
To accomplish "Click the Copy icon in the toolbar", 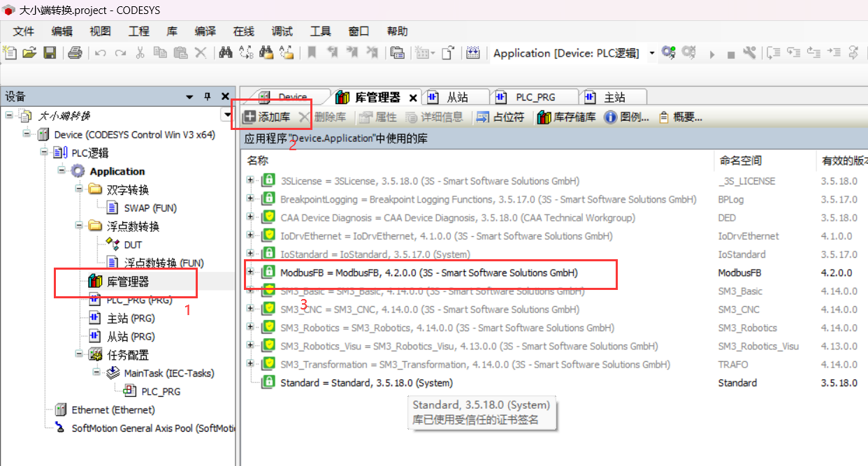I will point(160,53).
